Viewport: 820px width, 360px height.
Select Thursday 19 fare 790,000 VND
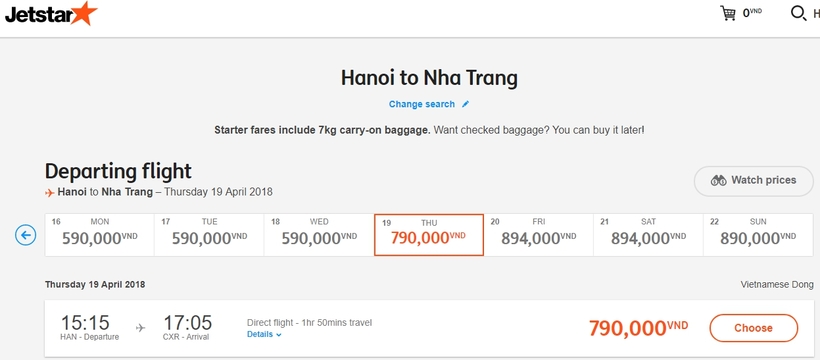coord(429,235)
